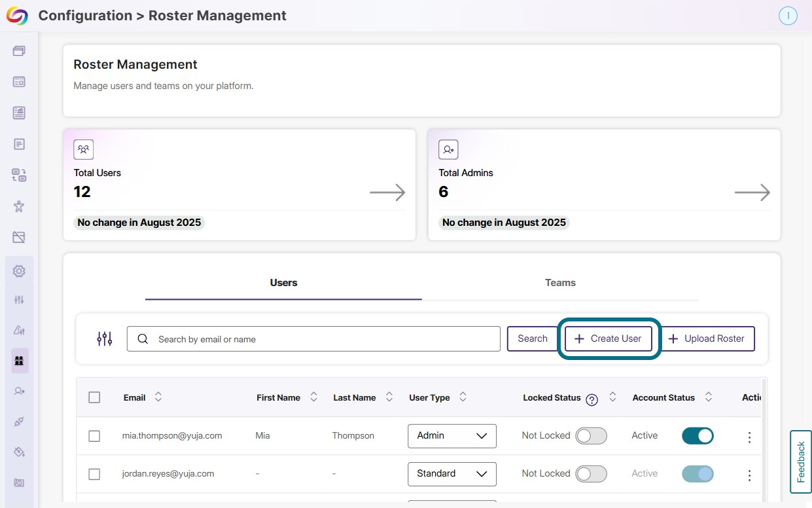The height and width of the screenshot is (508, 812).
Task: Open the transfer arrows sidebar icon
Action: (19, 175)
